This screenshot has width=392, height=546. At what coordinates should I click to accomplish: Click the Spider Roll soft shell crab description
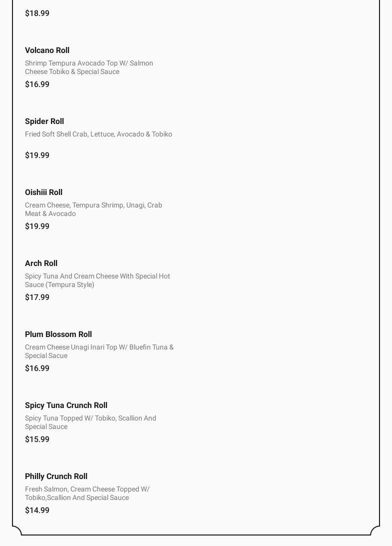click(x=98, y=134)
